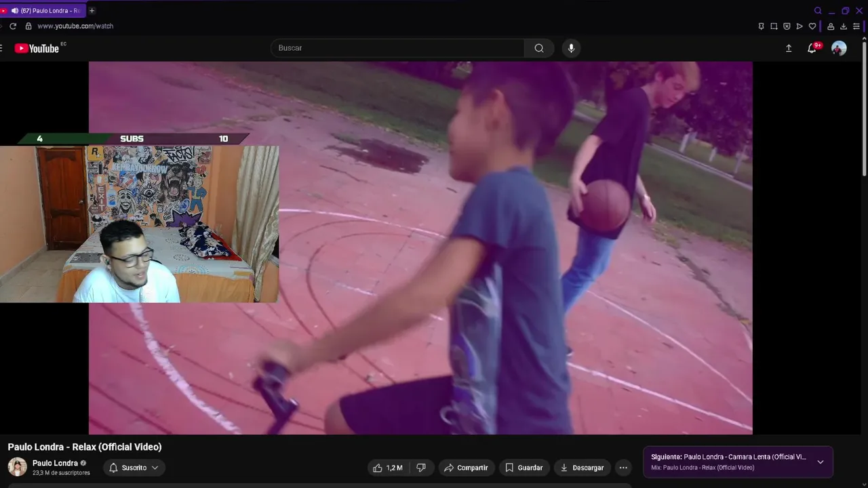Screen dimensions: 868x488
Task: Reload the page with the refresh icon
Action: [12, 26]
